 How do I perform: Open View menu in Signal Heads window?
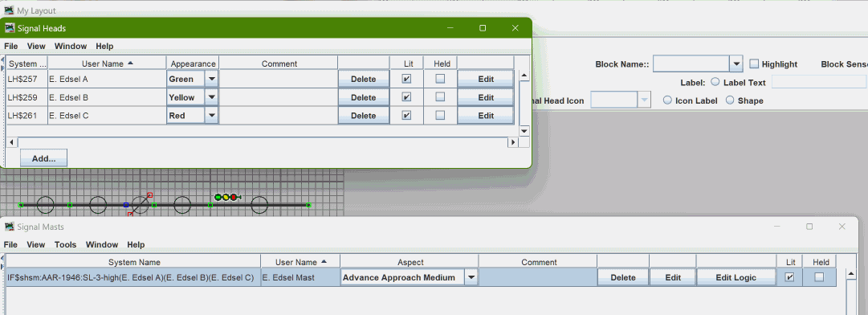36,46
